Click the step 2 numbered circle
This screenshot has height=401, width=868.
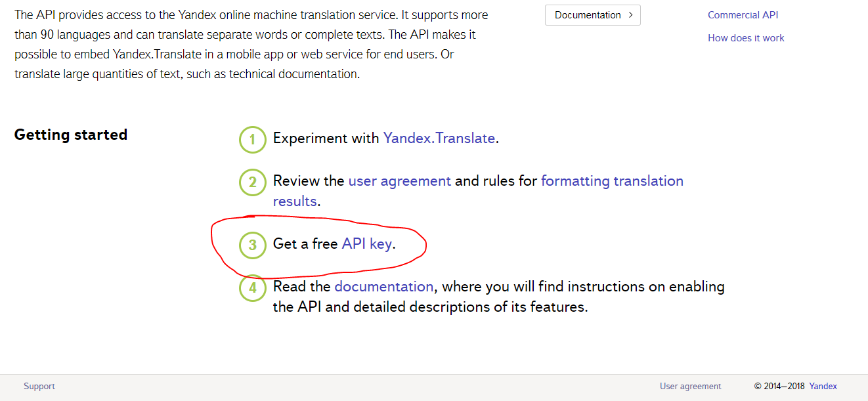pos(252,182)
